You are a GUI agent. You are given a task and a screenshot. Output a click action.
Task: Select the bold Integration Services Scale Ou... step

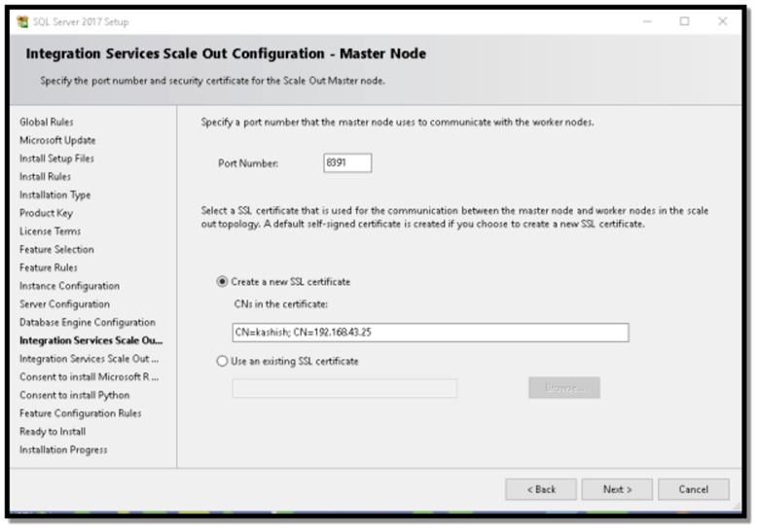point(91,340)
